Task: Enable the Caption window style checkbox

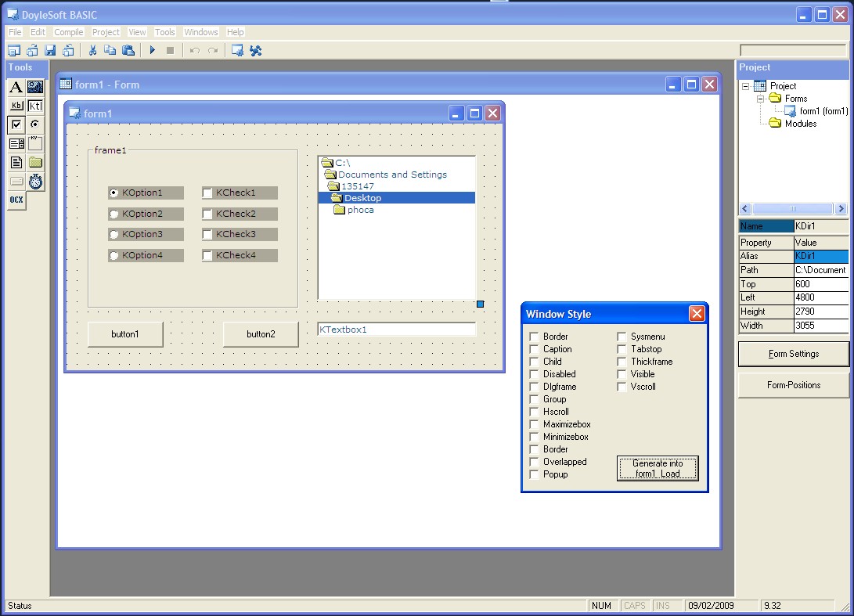Action: (x=535, y=349)
